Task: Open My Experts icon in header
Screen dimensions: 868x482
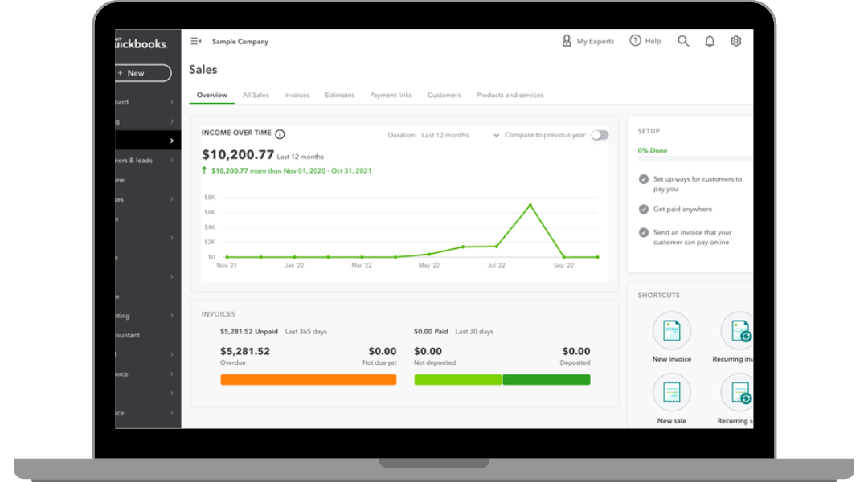Action: coord(567,41)
